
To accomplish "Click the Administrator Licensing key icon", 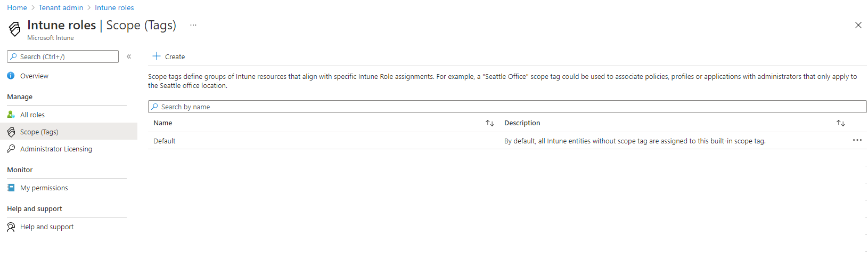I will click(x=11, y=149).
